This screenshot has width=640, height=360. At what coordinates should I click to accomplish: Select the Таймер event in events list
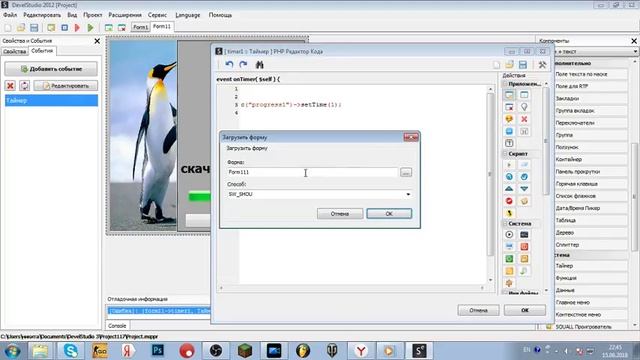pos(51,100)
